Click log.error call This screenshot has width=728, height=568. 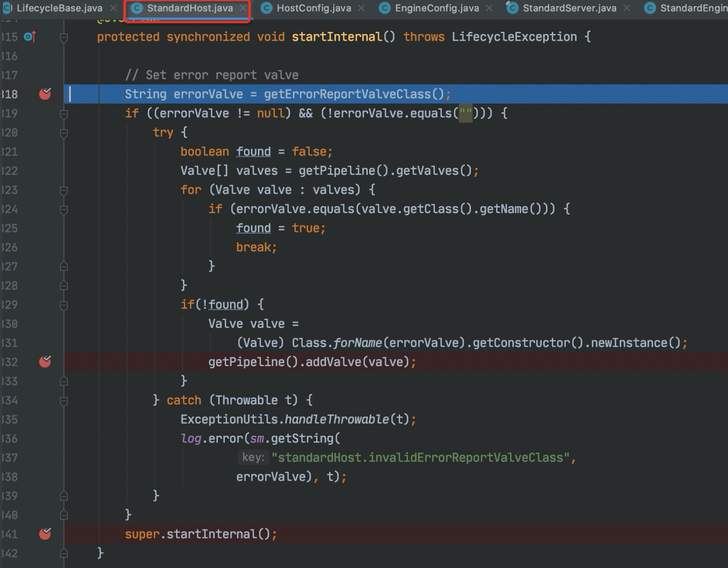211,439
